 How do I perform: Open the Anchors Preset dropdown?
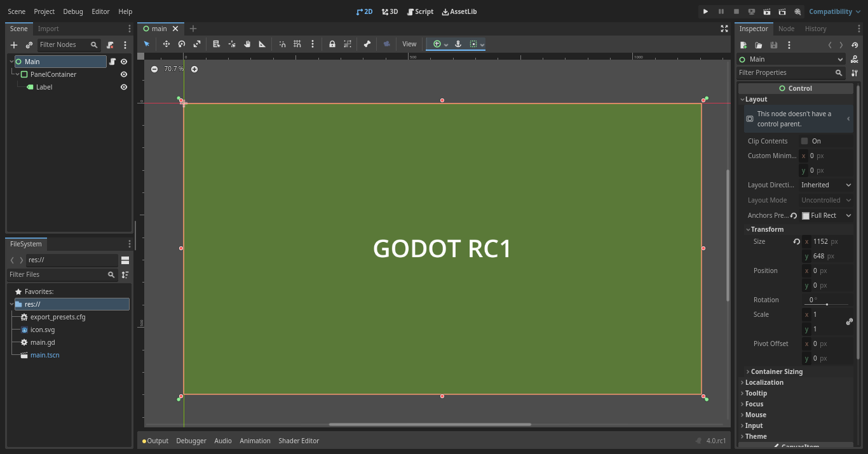826,215
